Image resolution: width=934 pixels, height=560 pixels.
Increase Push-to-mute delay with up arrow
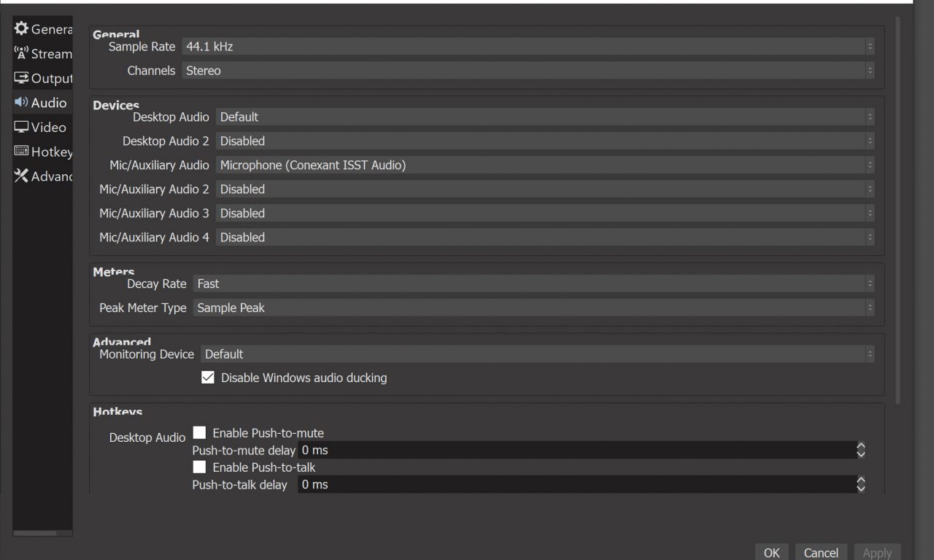coord(860,446)
